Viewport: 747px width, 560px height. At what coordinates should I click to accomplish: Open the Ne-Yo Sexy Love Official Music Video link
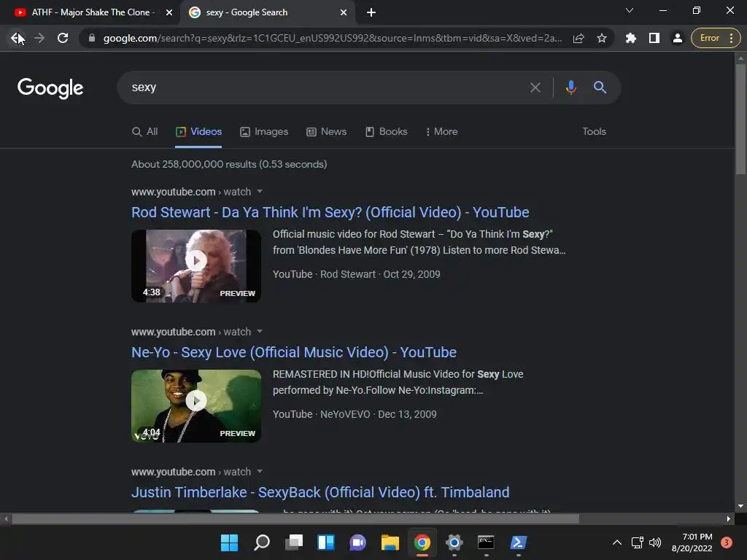tap(294, 352)
